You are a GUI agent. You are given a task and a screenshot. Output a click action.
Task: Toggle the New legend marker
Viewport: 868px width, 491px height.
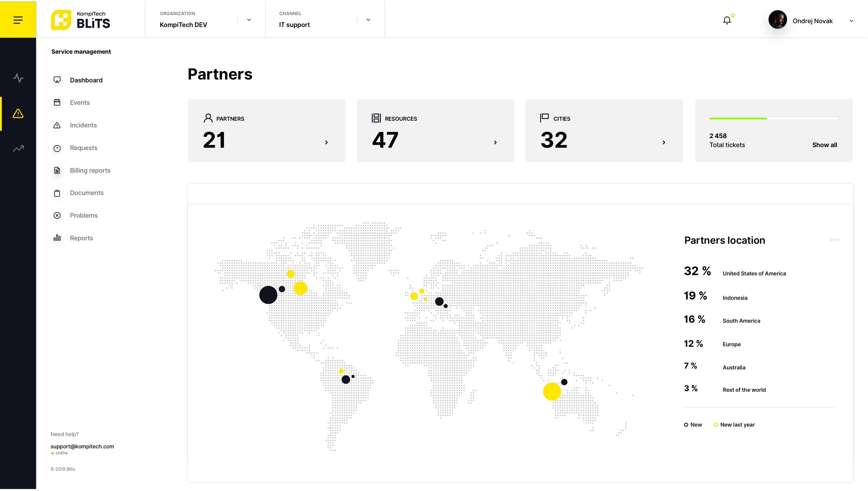pos(686,425)
